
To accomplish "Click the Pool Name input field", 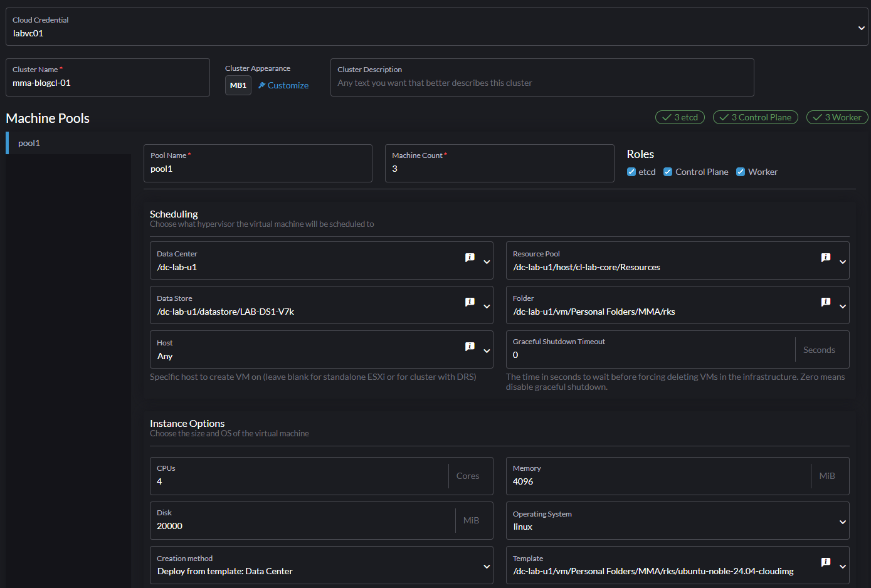I will [258, 164].
